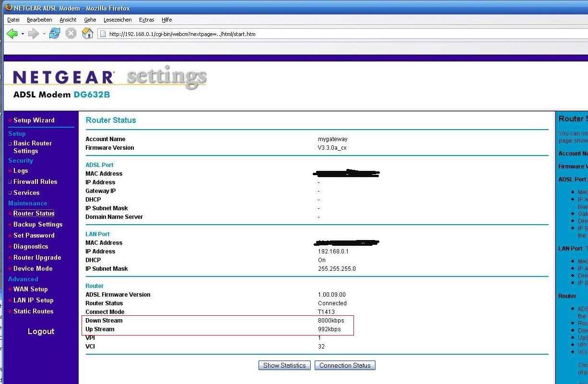Click the page icon in the address bar
The width and height of the screenshot is (588, 384).
click(102, 34)
